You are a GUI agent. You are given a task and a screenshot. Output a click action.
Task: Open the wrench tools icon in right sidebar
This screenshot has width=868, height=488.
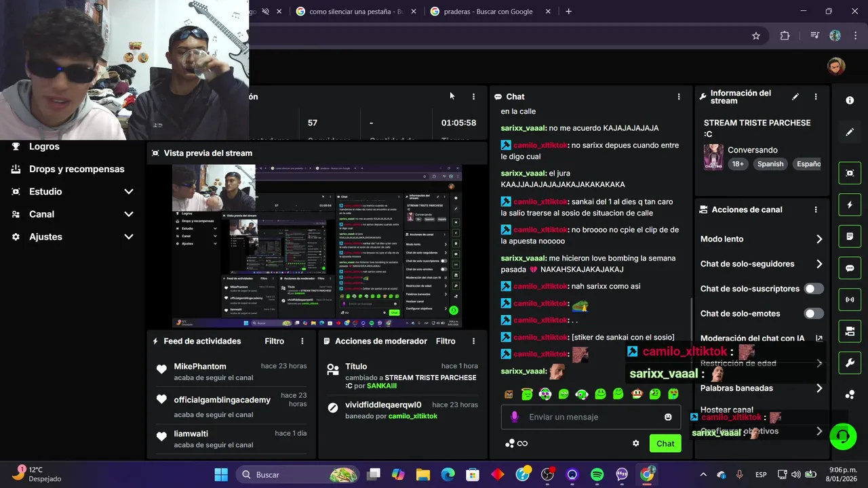[x=850, y=363]
